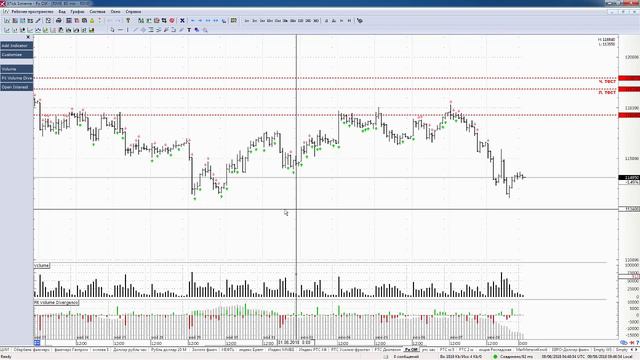Click the pencil draw icon in top toolbar
Screen dimensions: 640x360
point(38,20)
